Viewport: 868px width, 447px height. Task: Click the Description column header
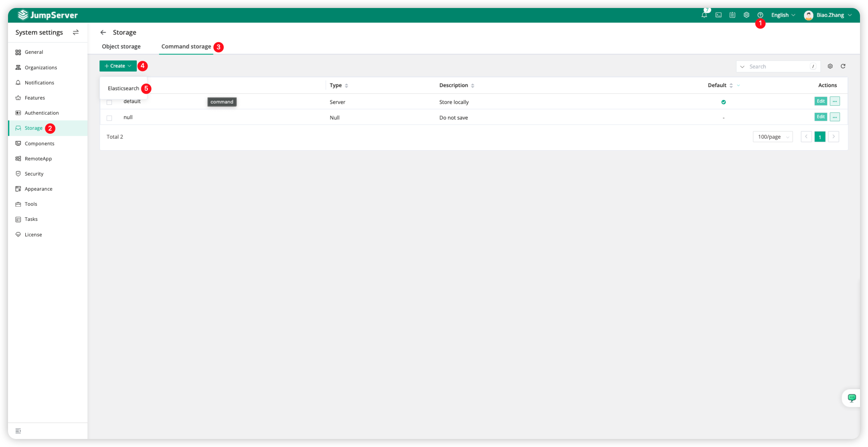[454, 85]
